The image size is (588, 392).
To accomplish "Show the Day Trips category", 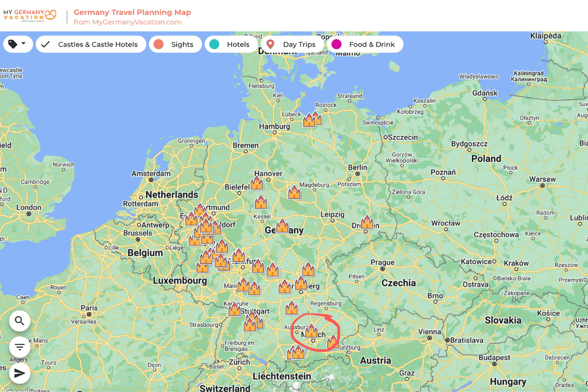I will [292, 44].
